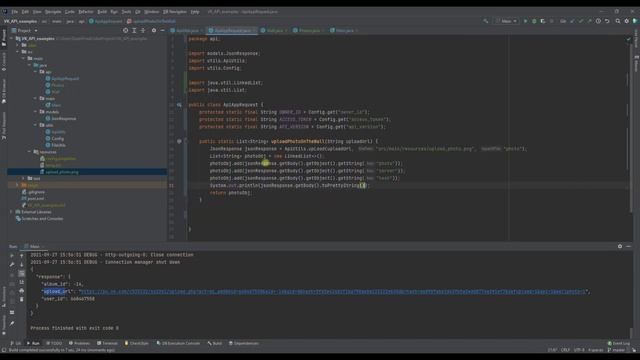Expand the External Libraries node
640x360 pixels.
(x=12, y=212)
